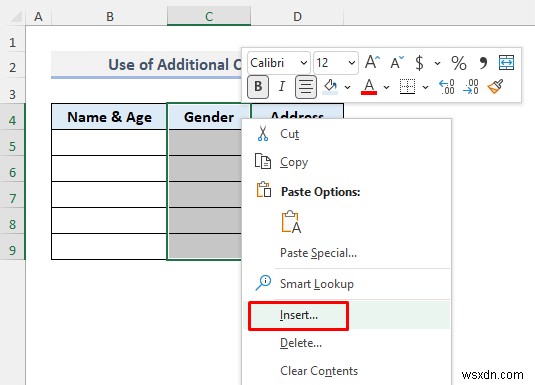Apply the red Font Color
This screenshot has width=535, height=385.
369,87
